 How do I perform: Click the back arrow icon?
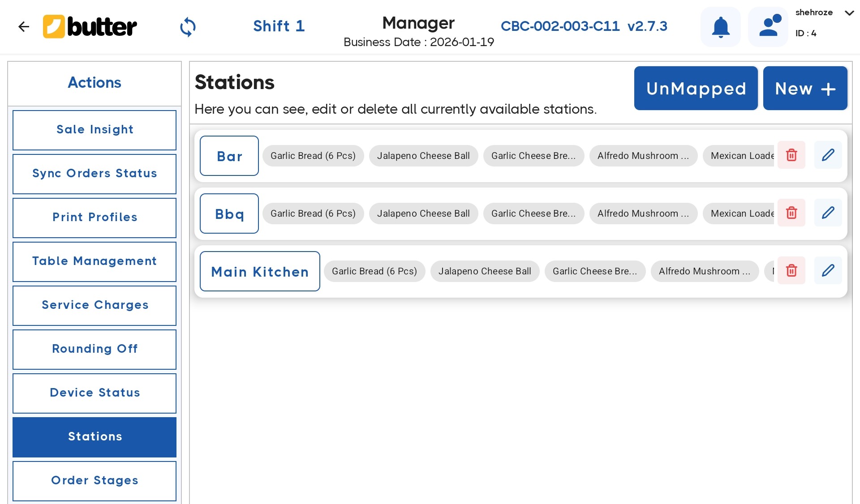[x=23, y=27]
